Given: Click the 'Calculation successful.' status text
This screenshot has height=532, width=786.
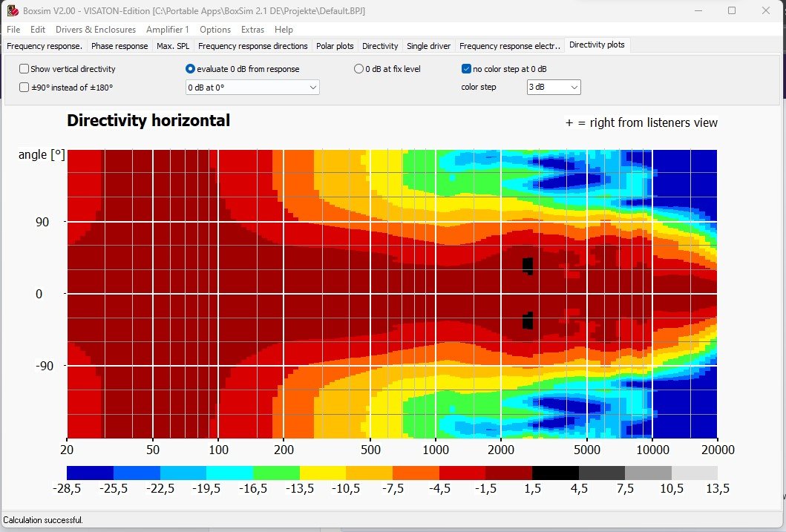Looking at the screenshot, I should click(43, 520).
